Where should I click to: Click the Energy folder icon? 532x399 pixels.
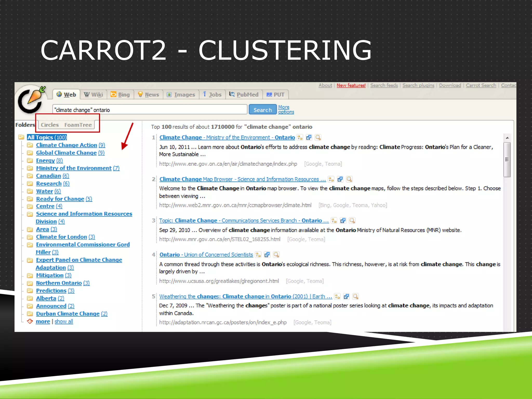30,160
